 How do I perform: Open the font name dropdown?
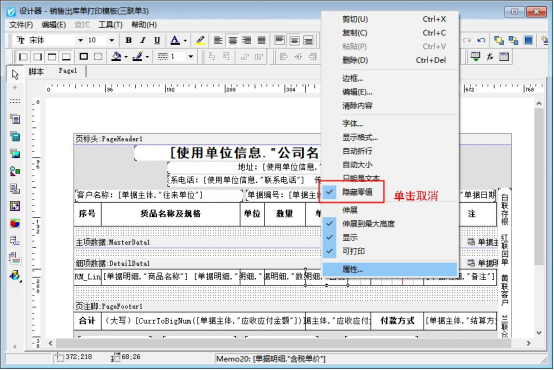[81, 40]
